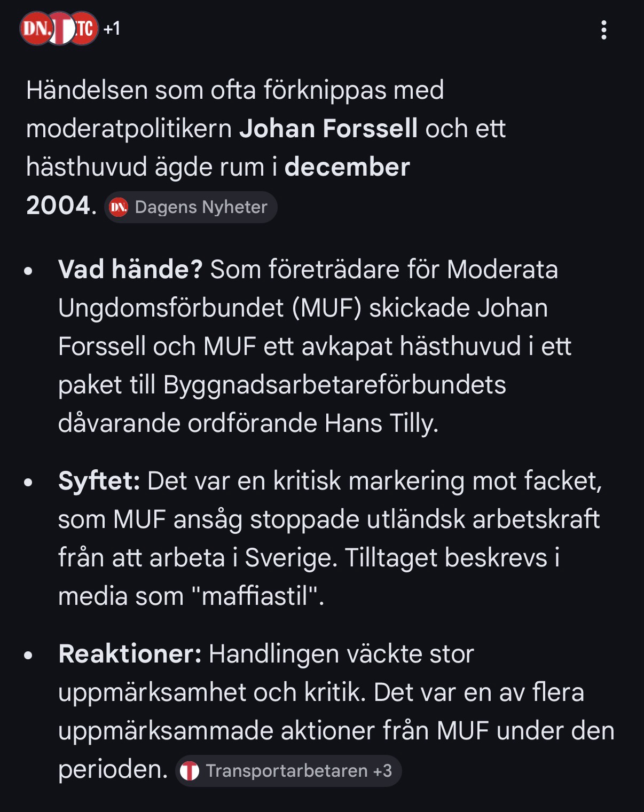The height and width of the screenshot is (812, 644).
Task: Select the "Reaktioner:" bullet heading
Action: coord(130,654)
